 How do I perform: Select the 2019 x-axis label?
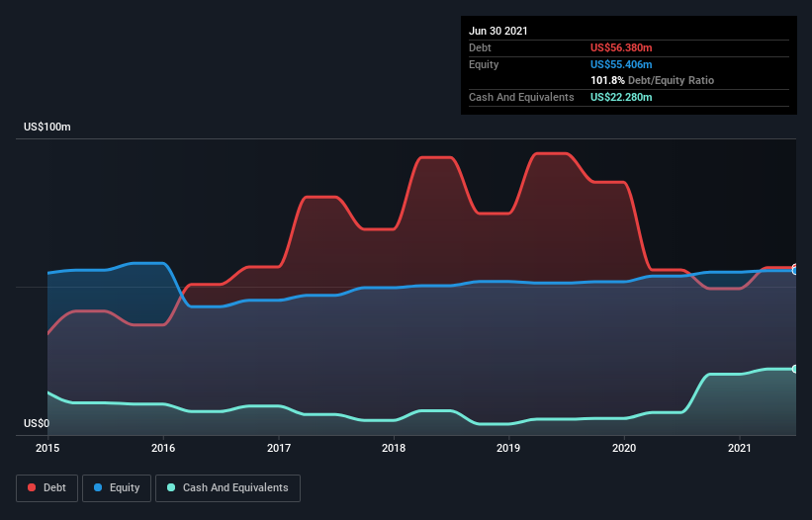pyautogui.click(x=508, y=448)
